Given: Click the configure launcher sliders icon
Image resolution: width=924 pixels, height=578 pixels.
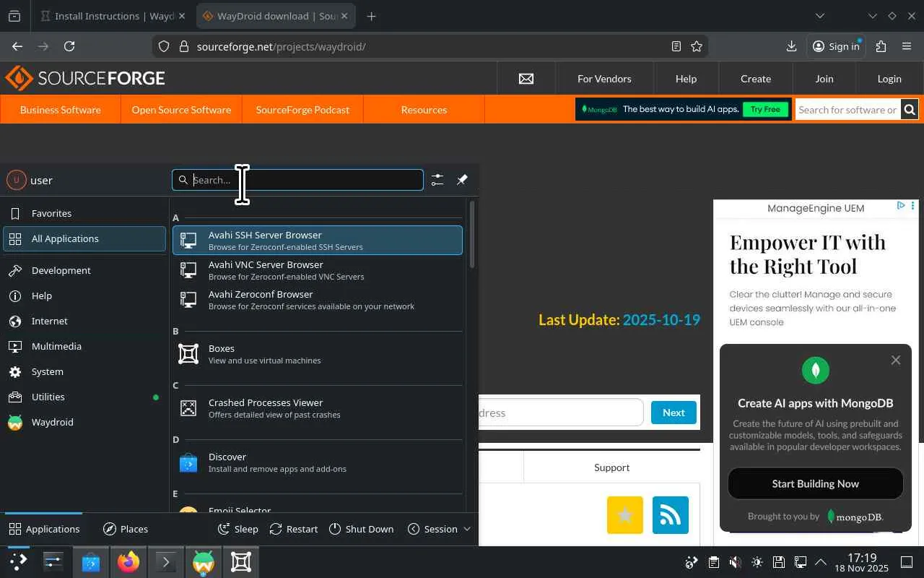Looking at the screenshot, I should tap(437, 180).
